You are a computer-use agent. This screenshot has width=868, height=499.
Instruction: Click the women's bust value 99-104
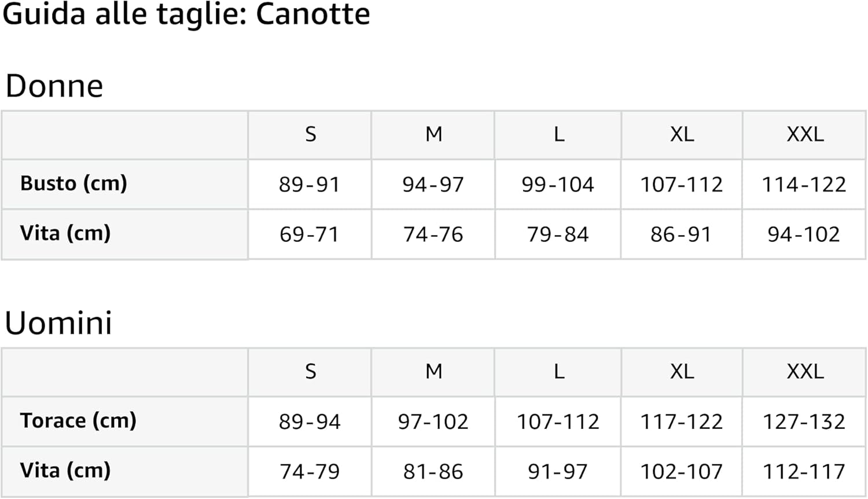(558, 185)
